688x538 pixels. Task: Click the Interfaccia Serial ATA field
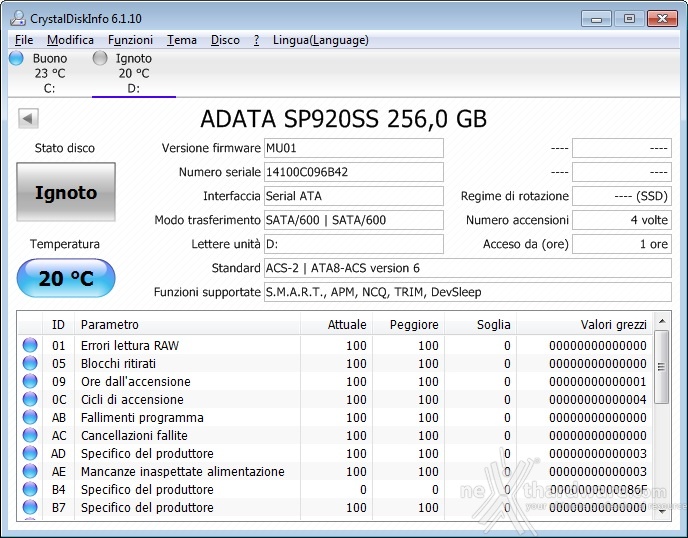click(354, 196)
